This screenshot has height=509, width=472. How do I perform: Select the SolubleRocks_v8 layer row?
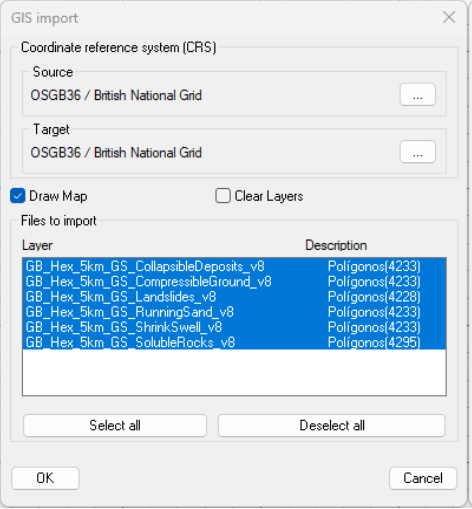pos(234,342)
